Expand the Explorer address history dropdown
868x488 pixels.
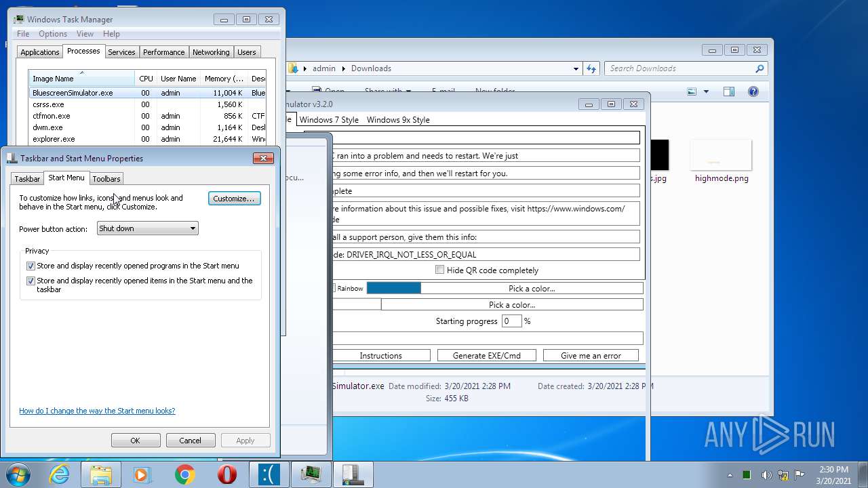tap(576, 68)
